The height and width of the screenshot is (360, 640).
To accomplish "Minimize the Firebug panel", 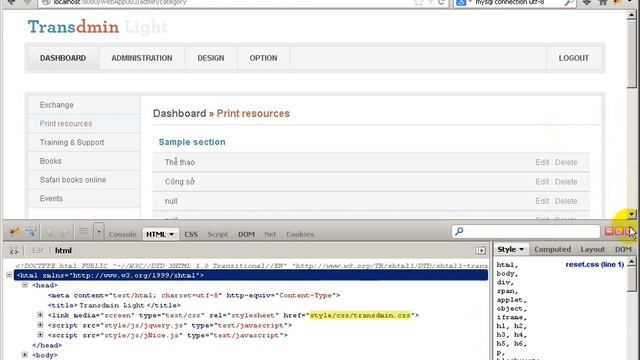I will (x=609, y=231).
